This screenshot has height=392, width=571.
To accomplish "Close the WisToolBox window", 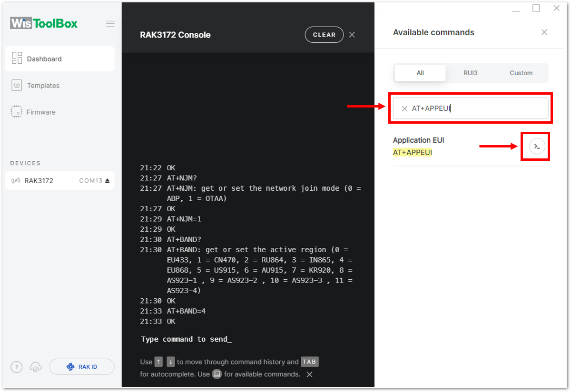I will pos(556,8).
